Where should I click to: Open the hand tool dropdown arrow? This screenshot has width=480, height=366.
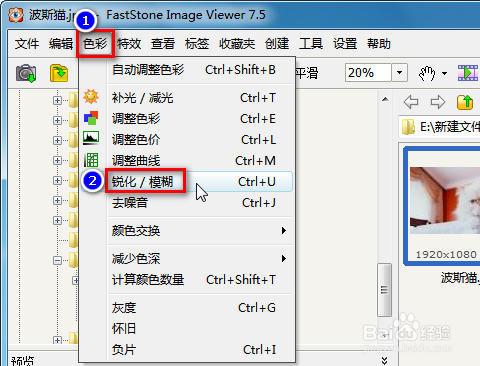click(x=444, y=73)
